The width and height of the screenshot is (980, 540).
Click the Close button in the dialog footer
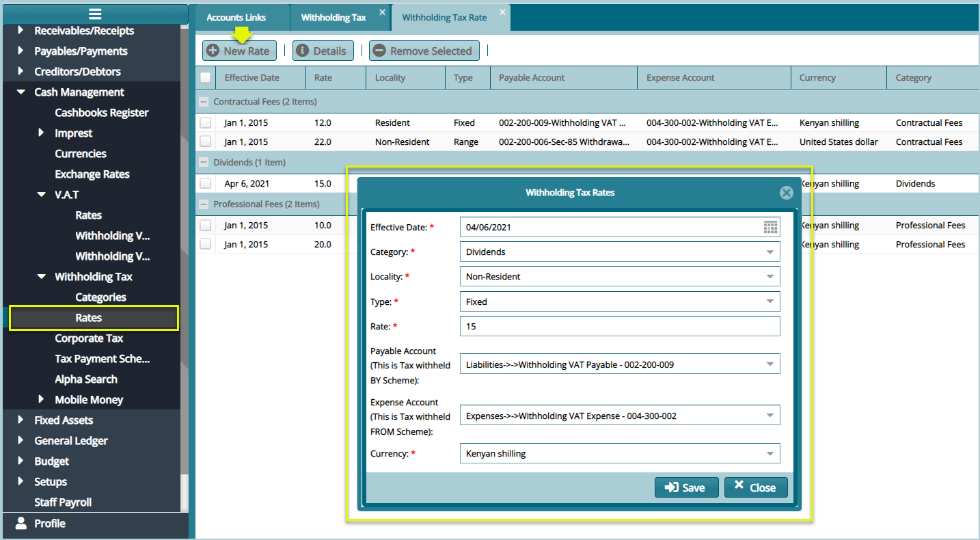coord(756,487)
